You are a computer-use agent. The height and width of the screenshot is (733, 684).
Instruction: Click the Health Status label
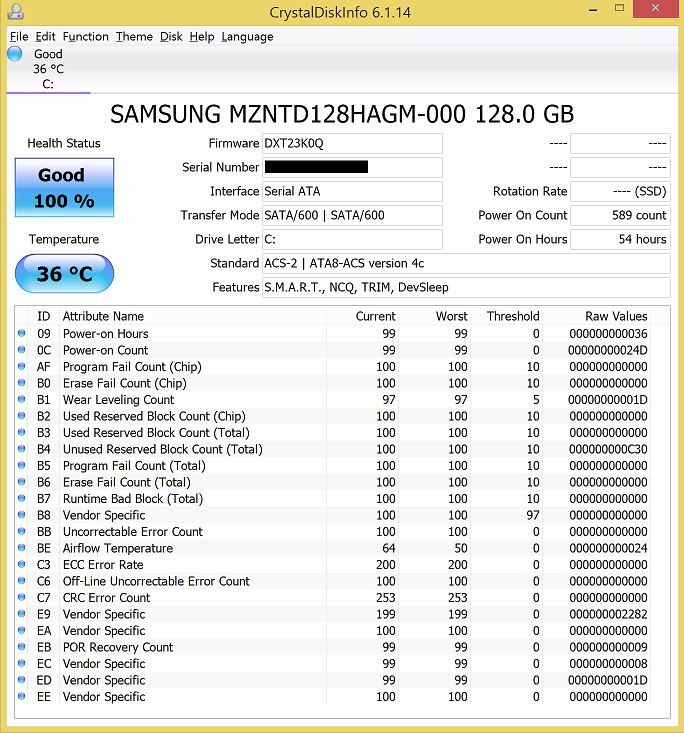click(64, 143)
